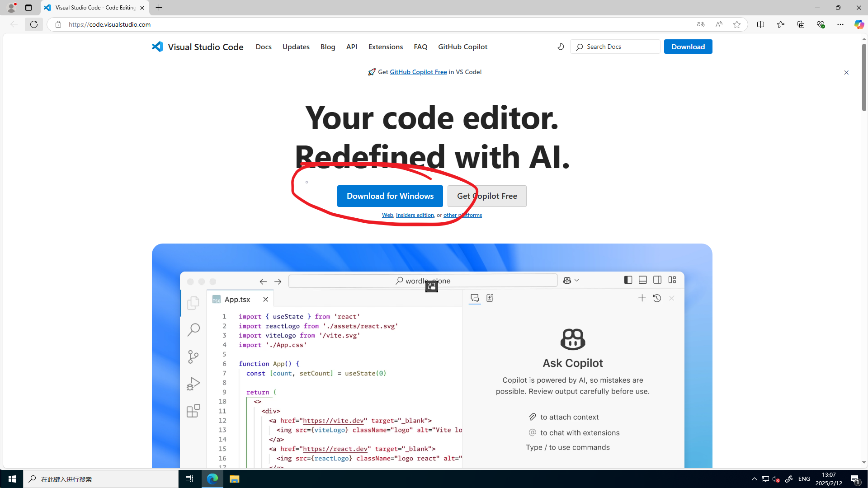
Task: Click the history/timeline icon in Copilot panel
Action: 656,299
